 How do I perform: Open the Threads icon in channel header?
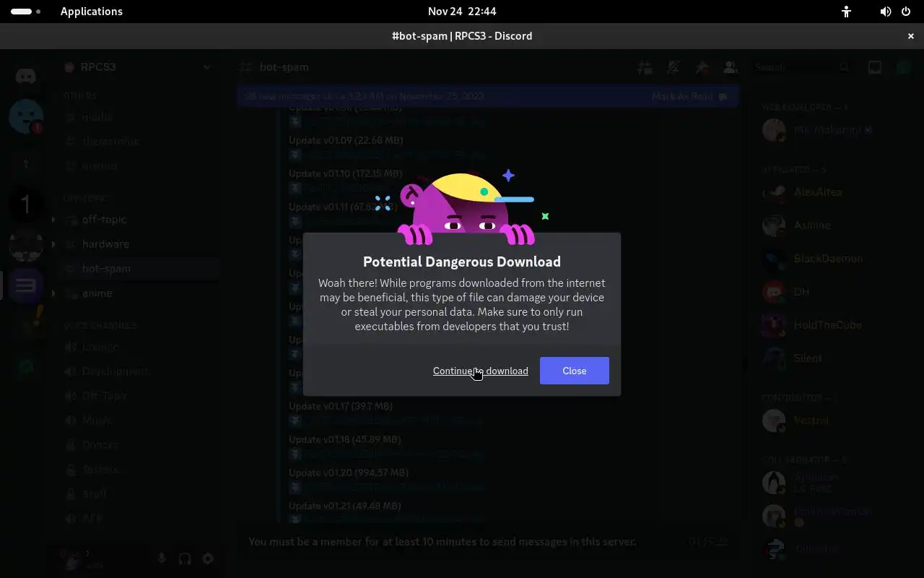click(x=645, y=67)
